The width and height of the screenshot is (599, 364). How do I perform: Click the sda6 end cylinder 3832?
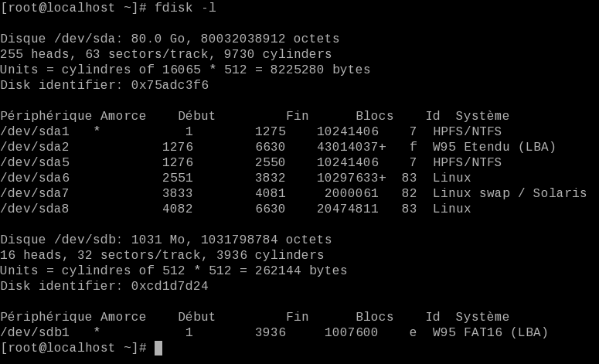(x=270, y=178)
